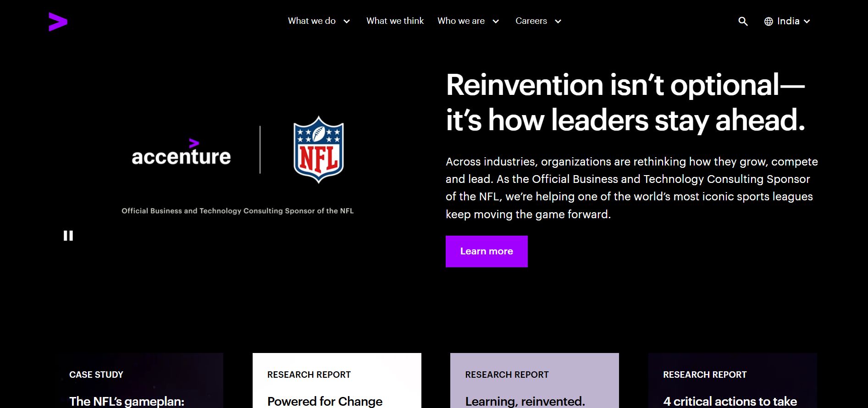
Task: Open the 4 critical actions research report
Action: click(x=732, y=385)
